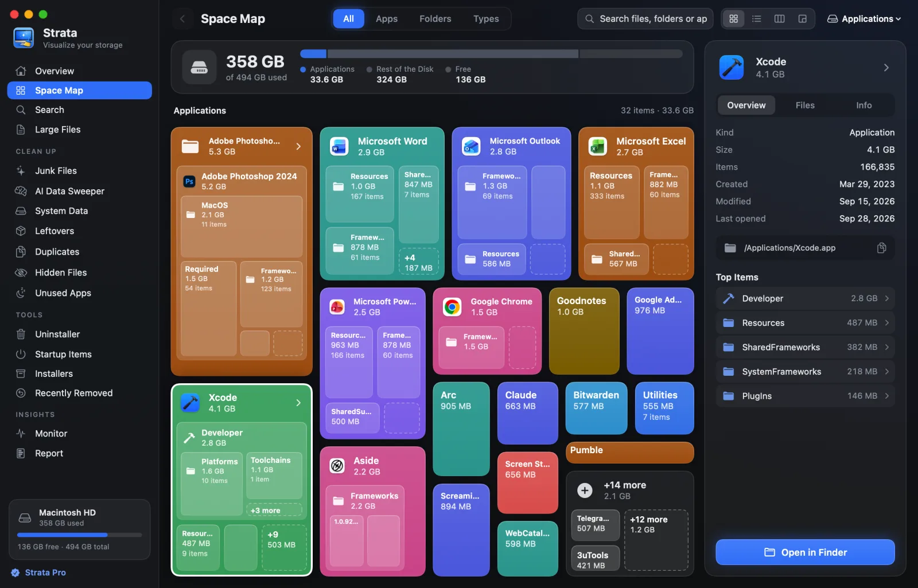Click Open in Finder
The height and width of the screenshot is (588, 918).
pos(805,552)
